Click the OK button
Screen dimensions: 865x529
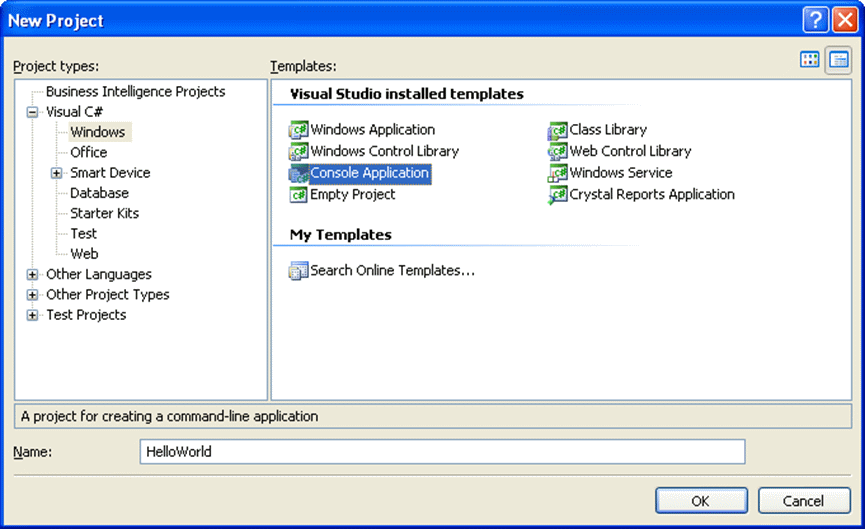click(x=701, y=501)
